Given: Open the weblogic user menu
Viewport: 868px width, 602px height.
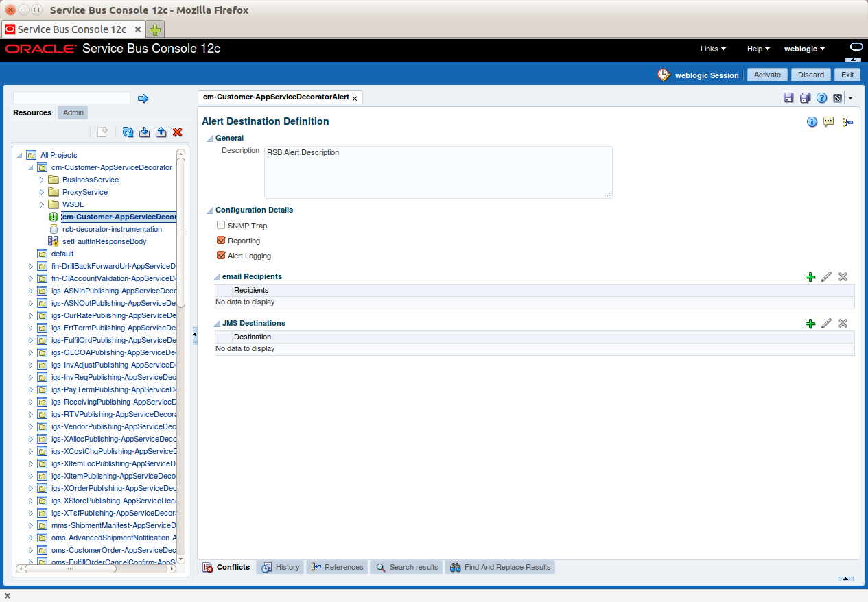Looking at the screenshot, I should (x=804, y=49).
